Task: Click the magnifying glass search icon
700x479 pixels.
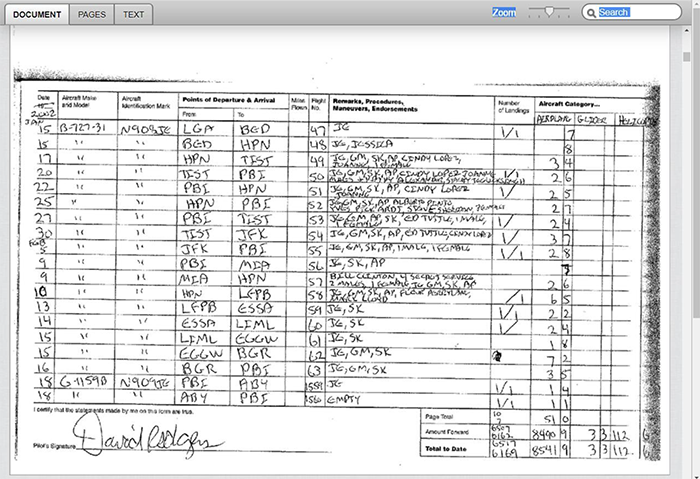Action: point(591,13)
